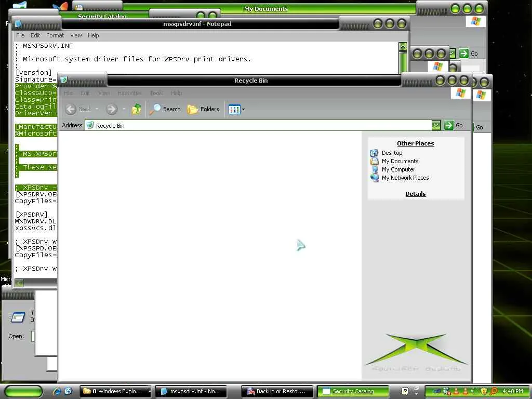Open the Help menu in Recycle Bin
Screen dimensions: 532x399
click(x=177, y=93)
